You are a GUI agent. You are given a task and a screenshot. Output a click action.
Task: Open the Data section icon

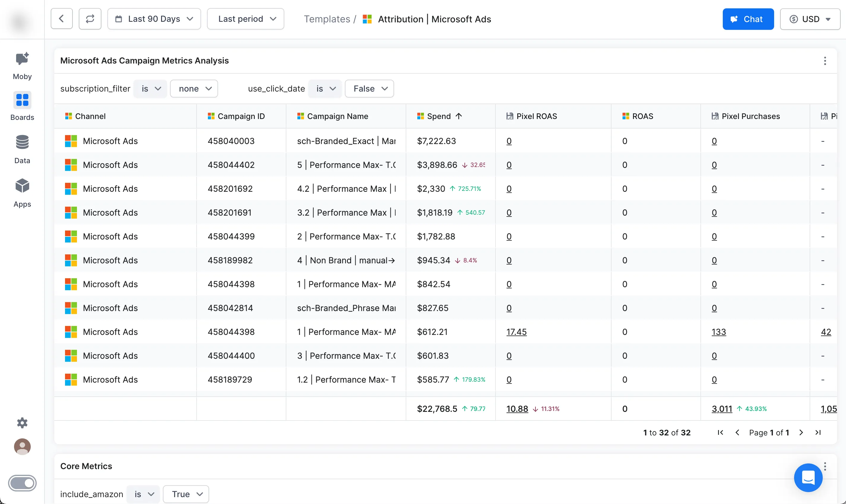[22, 143]
